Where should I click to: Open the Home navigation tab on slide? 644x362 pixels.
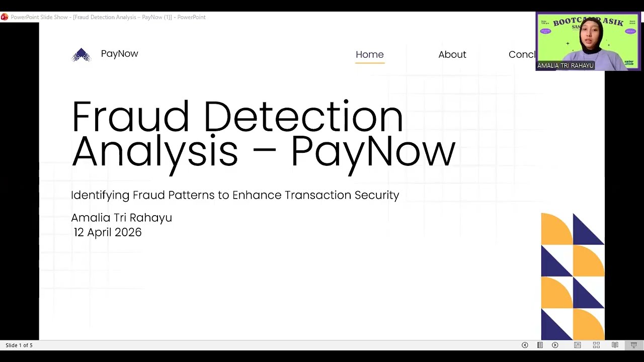370,54
